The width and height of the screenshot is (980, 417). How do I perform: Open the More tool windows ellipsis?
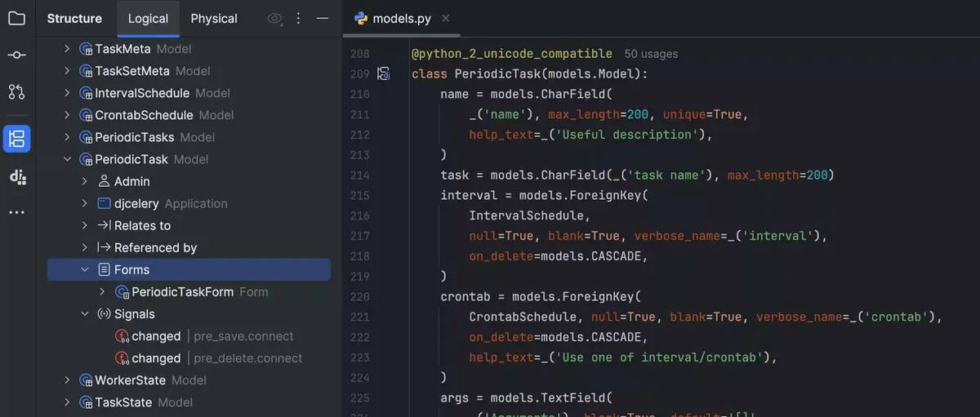16,212
